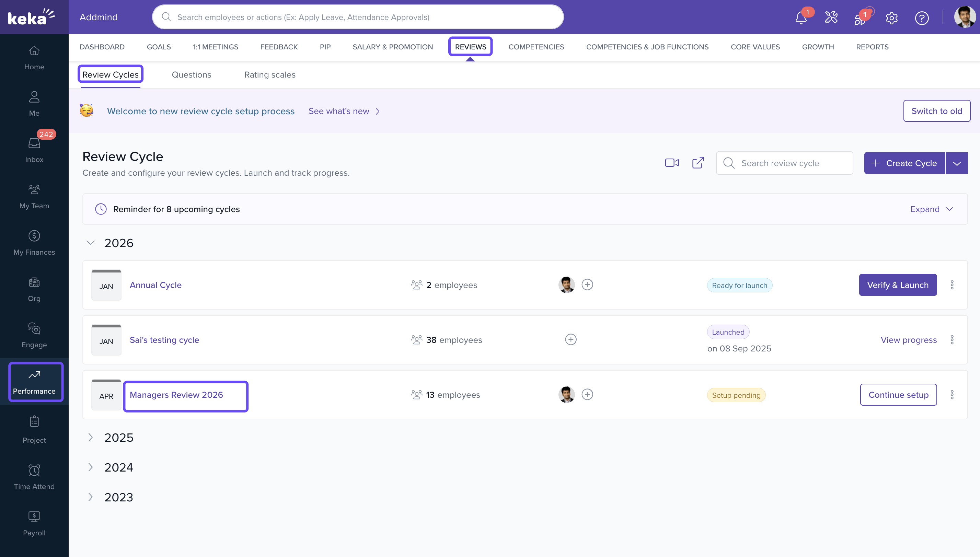Collapse the 2026 year section
This screenshot has width=980, height=557.
(91, 243)
